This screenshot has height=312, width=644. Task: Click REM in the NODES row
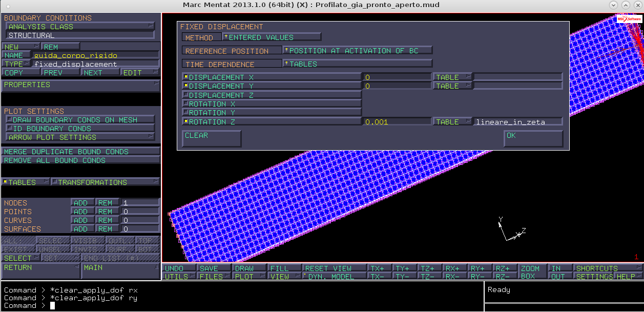107,203
